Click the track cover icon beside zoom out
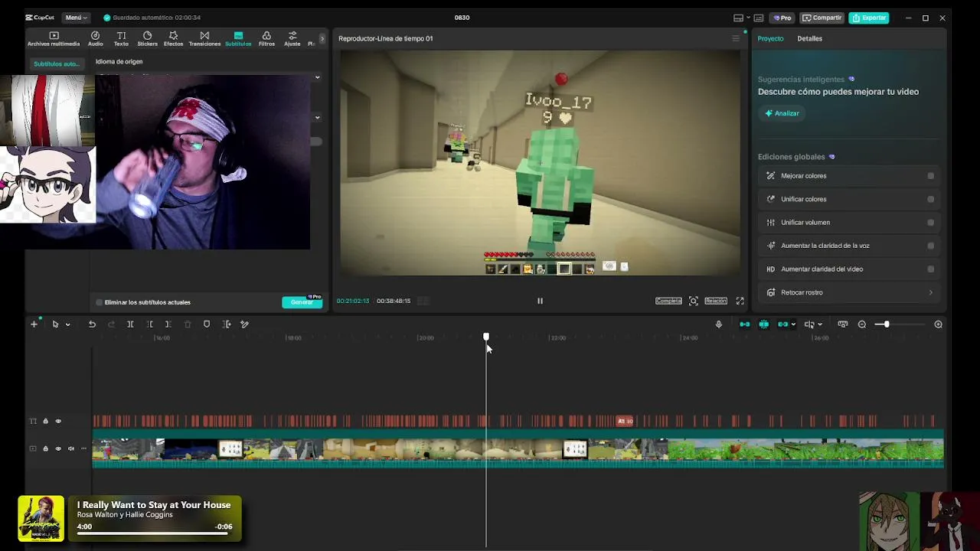Image resolution: width=980 pixels, height=551 pixels. (842, 324)
